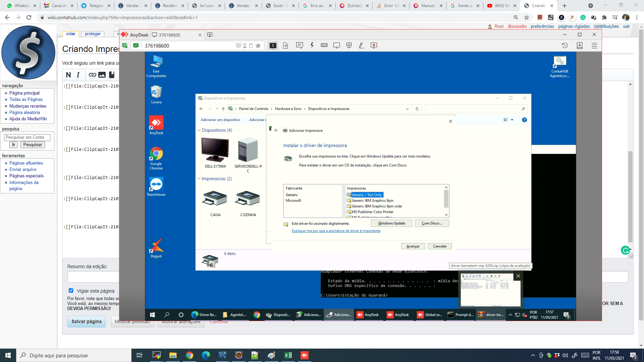Activate AnyDesk whiteboard pen icon

(x=361, y=45)
